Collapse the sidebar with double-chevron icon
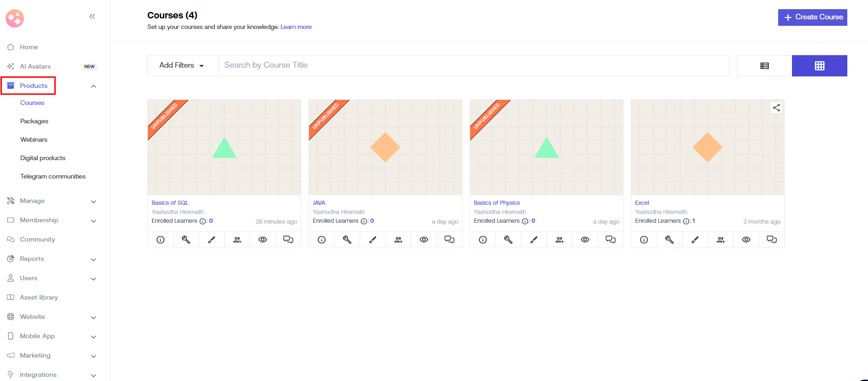Image resolution: width=868 pixels, height=381 pixels. 92,17
